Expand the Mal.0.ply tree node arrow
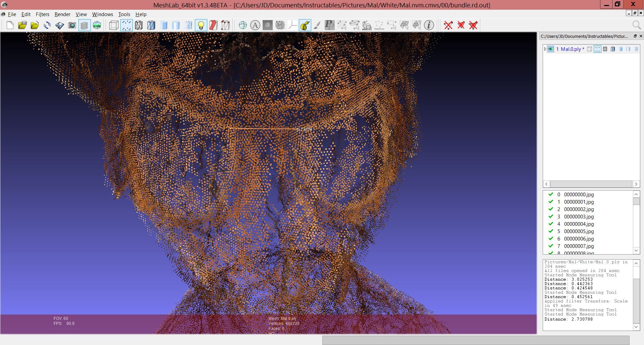Viewport: 644px width, 345px height. point(545,49)
